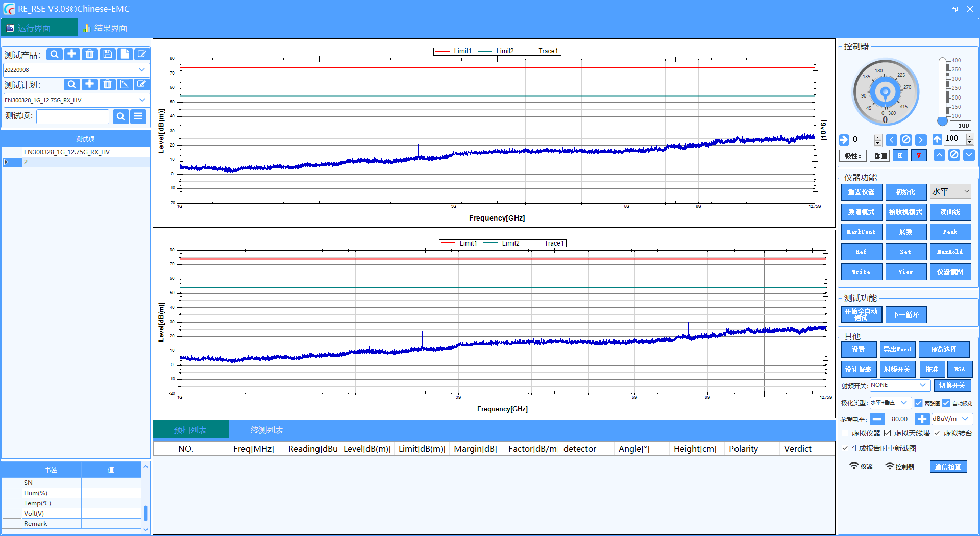Start the 开始全自动测试 button

pos(861,314)
